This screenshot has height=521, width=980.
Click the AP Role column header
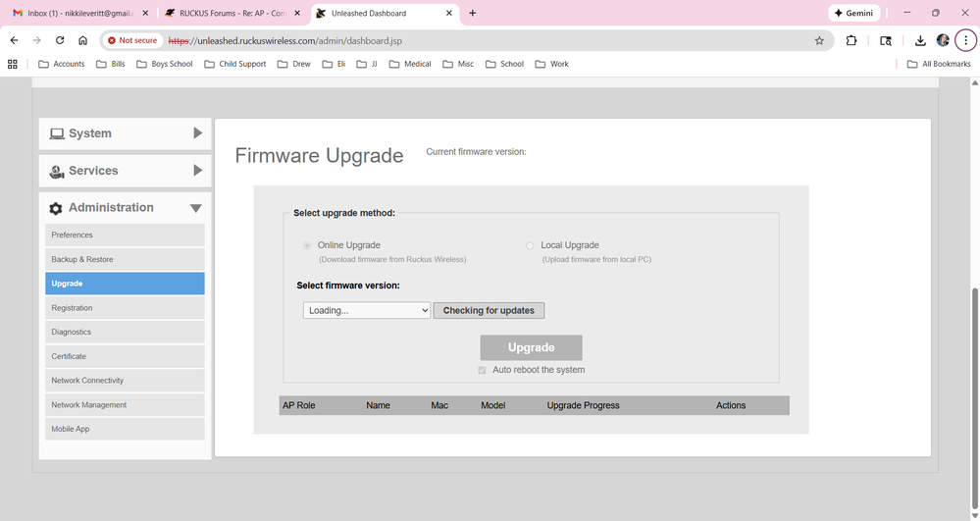click(299, 405)
